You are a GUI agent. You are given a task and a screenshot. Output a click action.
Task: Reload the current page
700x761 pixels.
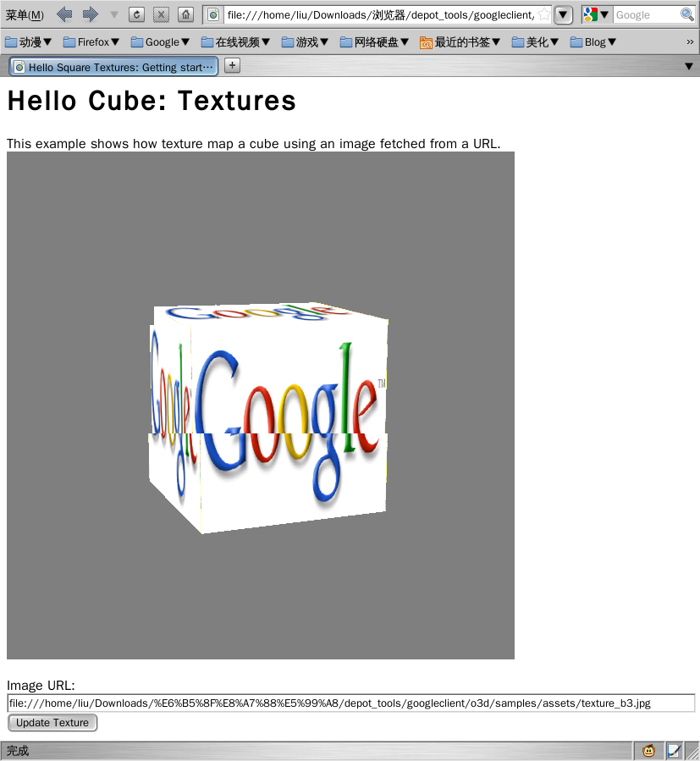136,14
